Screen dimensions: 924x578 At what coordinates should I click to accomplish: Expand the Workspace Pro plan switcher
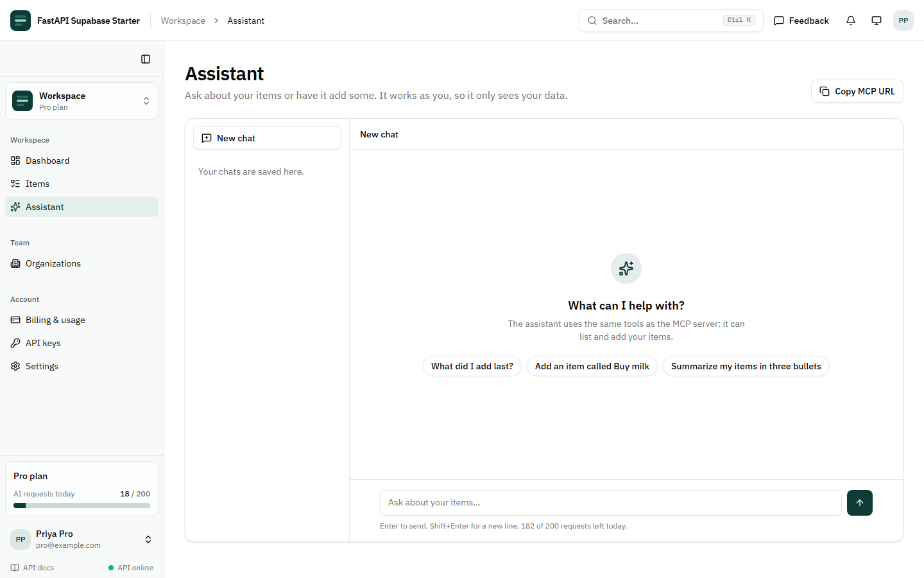click(82, 101)
